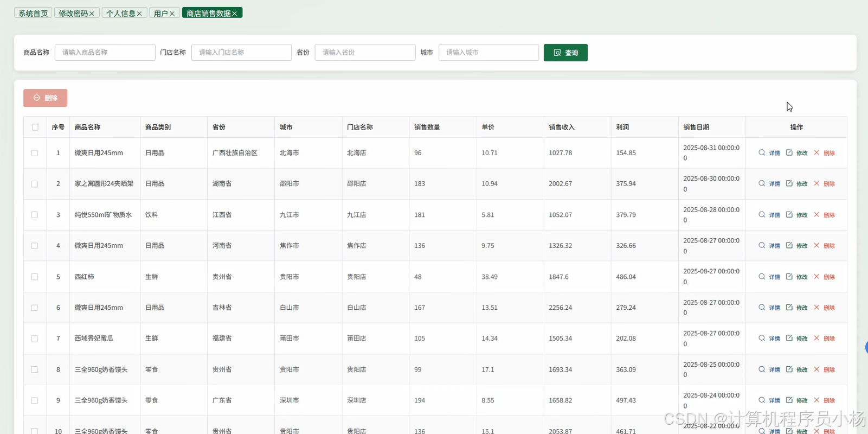Switch to 系统首页 tab
The image size is (868, 434).
point(33,13)
